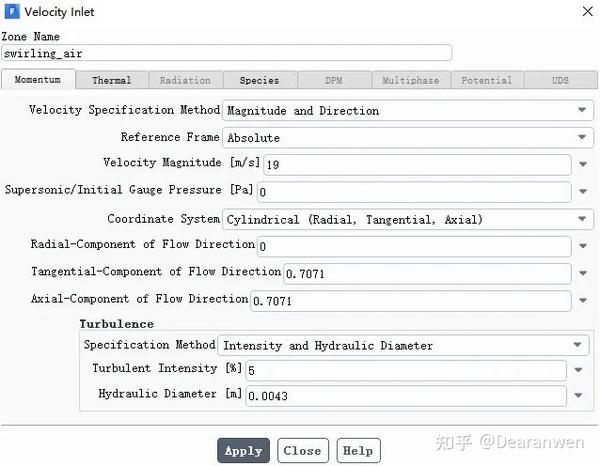The image size is (600, 466).
Task: Close the Velocity Inlet dialog window
Action: [x=587, y=11]
